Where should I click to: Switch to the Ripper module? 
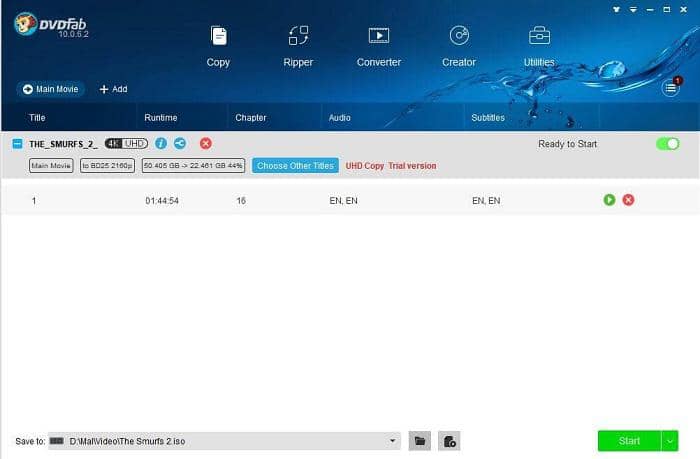point(298,46)
